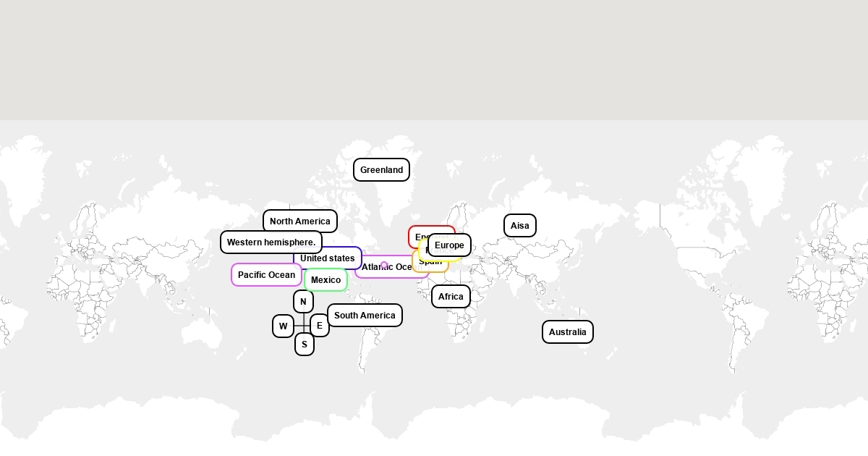Click the Australia label
868x456 pixels.
tap(568, 332)
